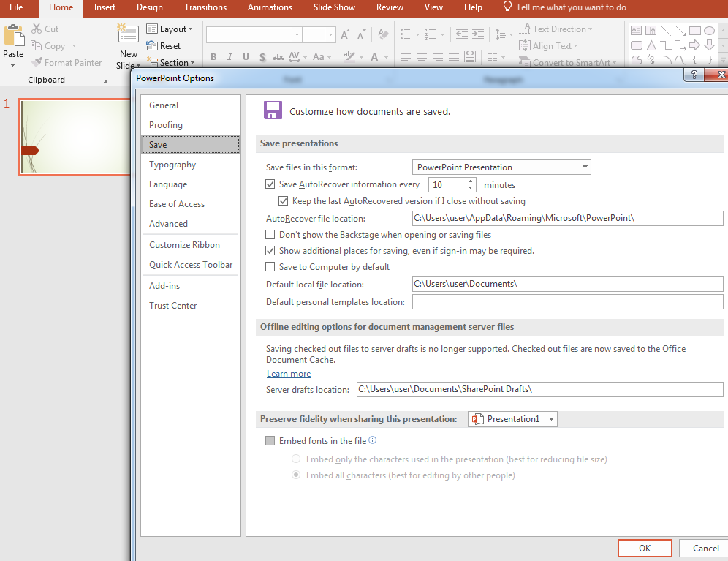
Task: Open the File menu
Action: click(16, 7)
